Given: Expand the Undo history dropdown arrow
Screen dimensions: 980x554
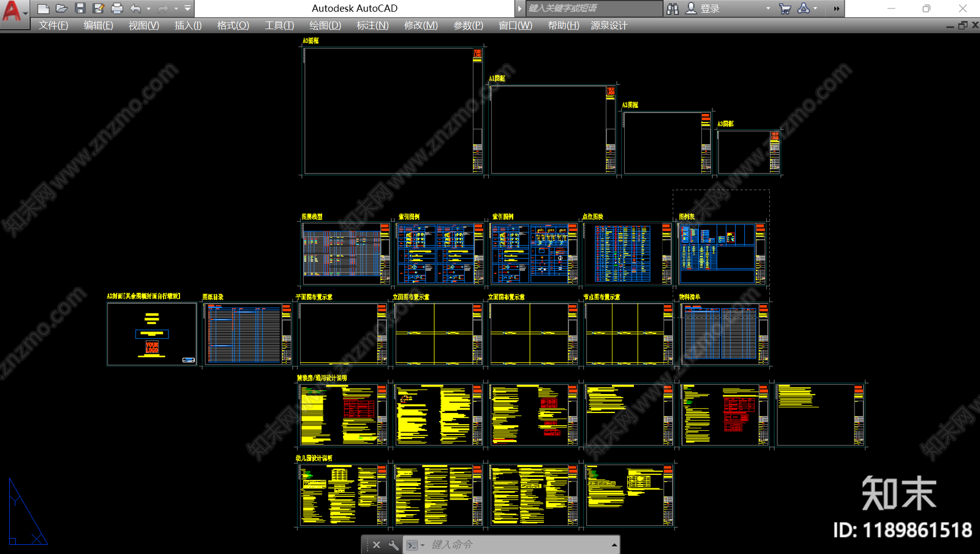Looking at the screenshot, I should (148, 9).
